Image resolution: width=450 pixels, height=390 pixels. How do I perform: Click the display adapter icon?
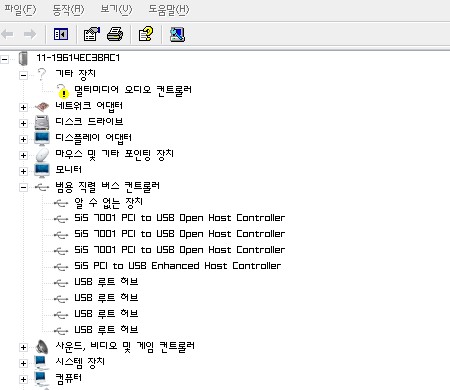42,139
